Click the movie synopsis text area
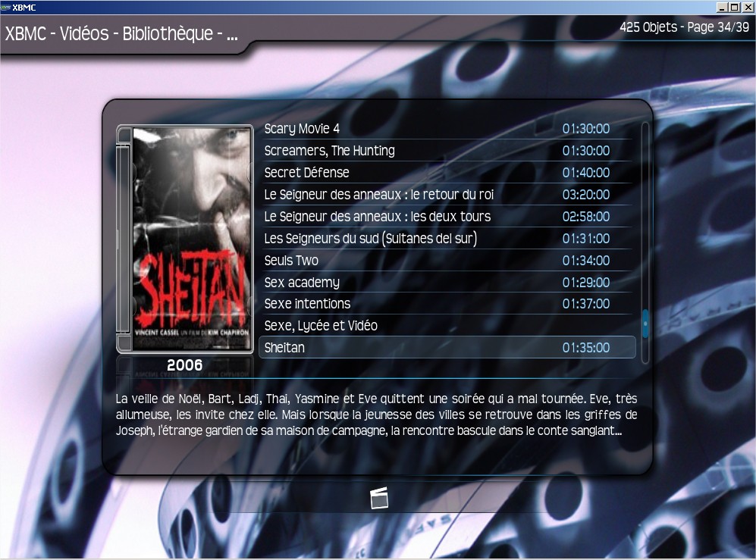Image resolution: width=756 pixels, height=560 pixels. 376,415
